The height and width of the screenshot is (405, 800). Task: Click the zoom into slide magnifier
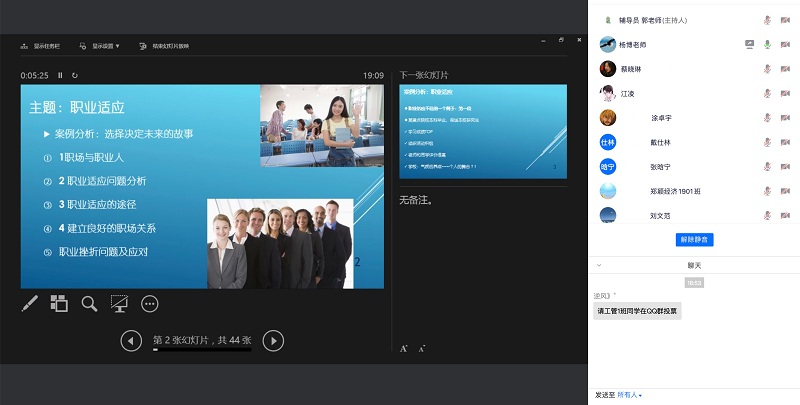(x=89, y=303)
